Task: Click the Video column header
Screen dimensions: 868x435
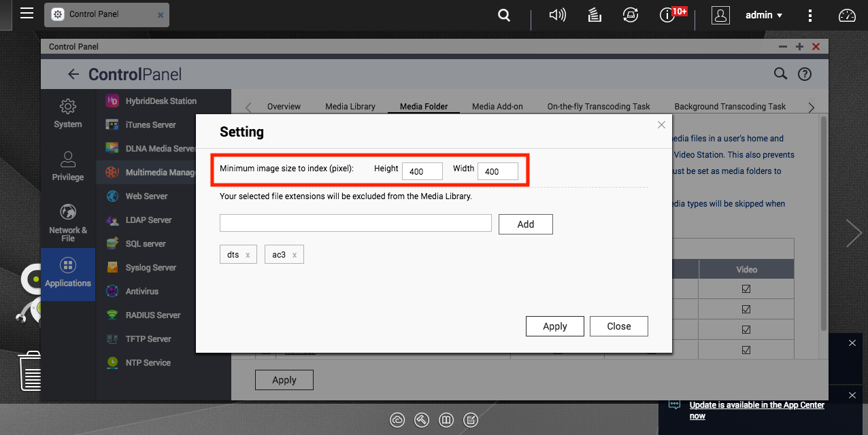Action: point(746,269)
